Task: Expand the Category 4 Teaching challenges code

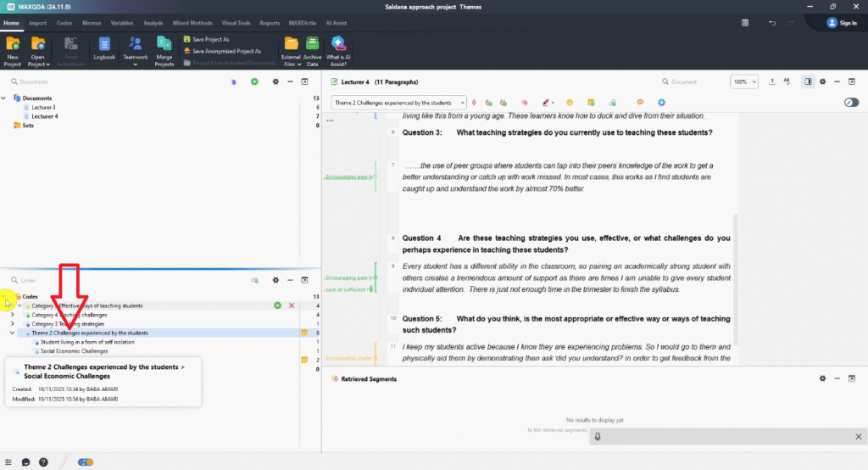Action: (x=12, y=315)
